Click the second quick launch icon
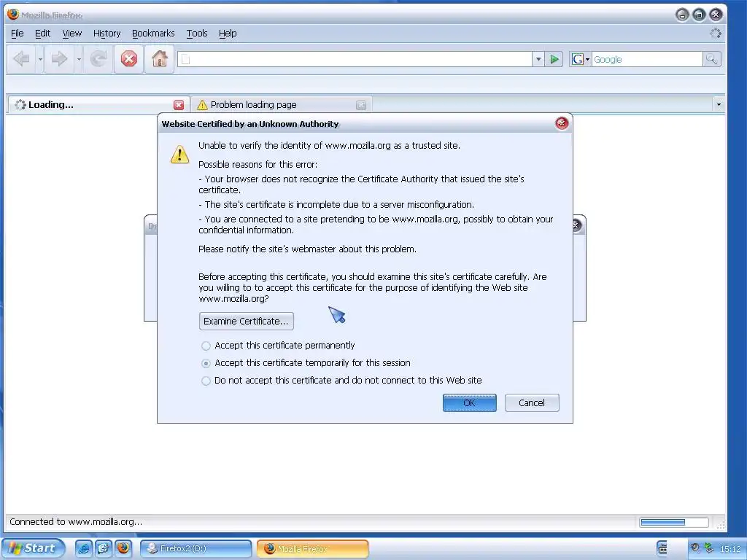This screenshot has width=747, height=560. tap(103, 548)
